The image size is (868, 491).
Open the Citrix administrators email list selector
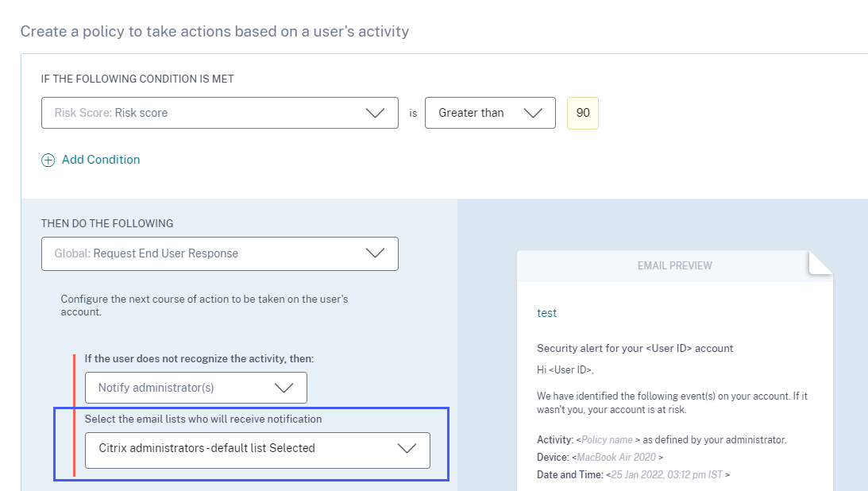click(238, 448)
